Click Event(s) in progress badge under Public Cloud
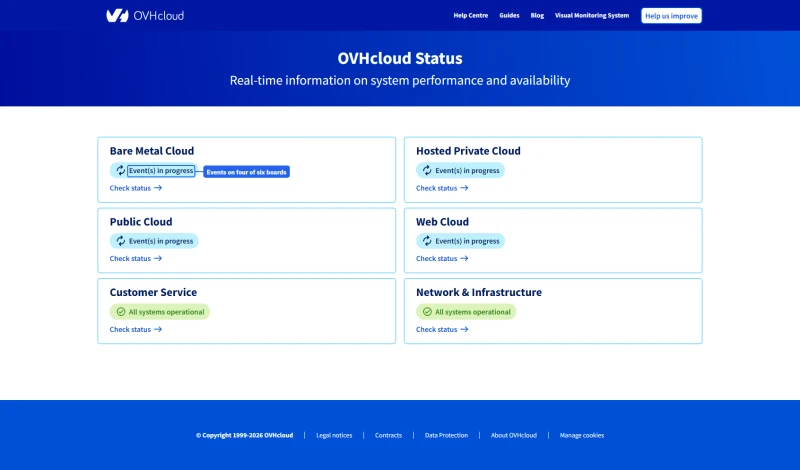800x470 pixels. click(x=154, y=241)
